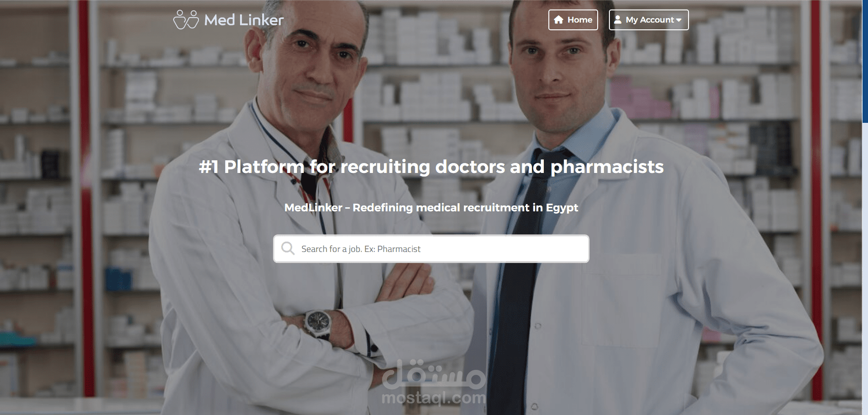Expand My Account using its caret arrow
This screenshot has height=415, width=868.
[x=679, y=20]
